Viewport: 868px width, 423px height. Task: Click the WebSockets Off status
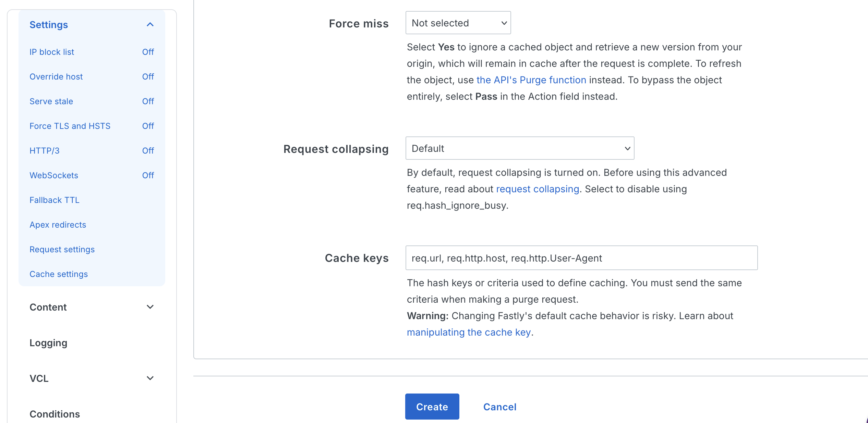click(x=148, y=176)
